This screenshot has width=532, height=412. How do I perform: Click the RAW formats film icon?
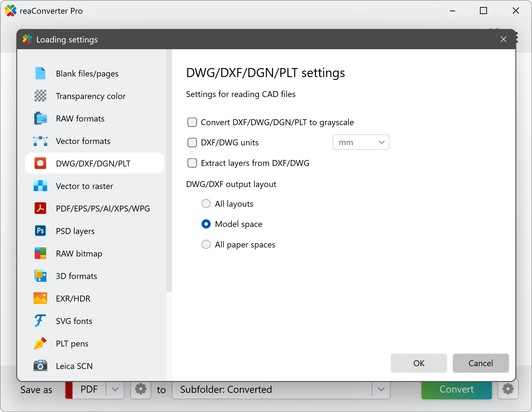pos(40,118)
